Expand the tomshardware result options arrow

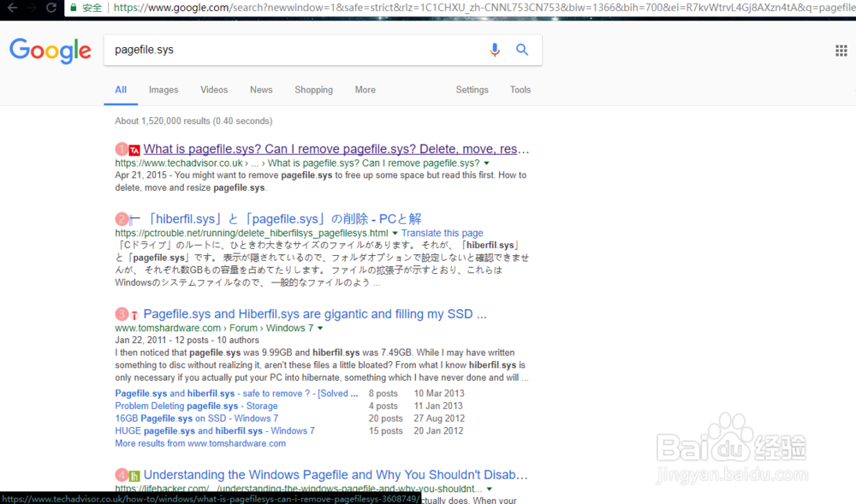[x=320, y=329]
